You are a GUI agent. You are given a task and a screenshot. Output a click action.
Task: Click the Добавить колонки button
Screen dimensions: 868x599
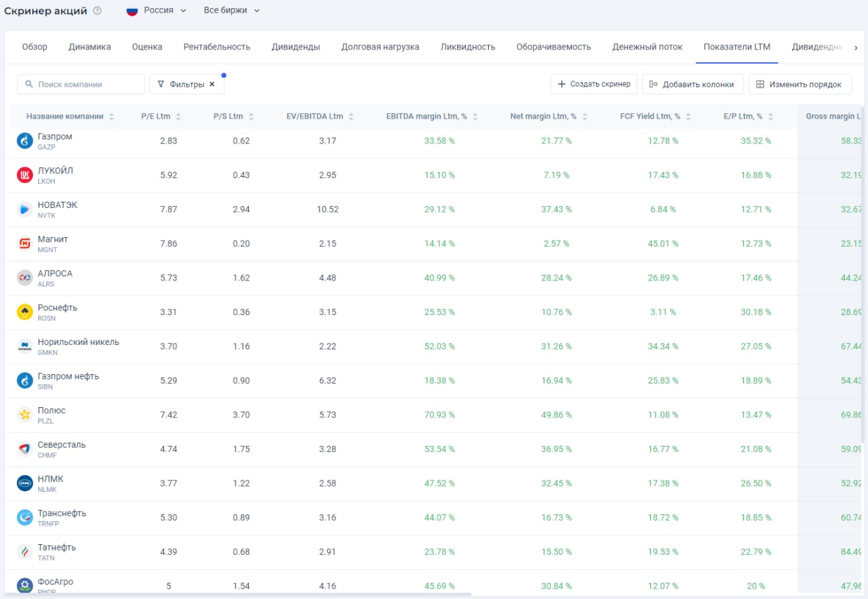tap(692, 84)
